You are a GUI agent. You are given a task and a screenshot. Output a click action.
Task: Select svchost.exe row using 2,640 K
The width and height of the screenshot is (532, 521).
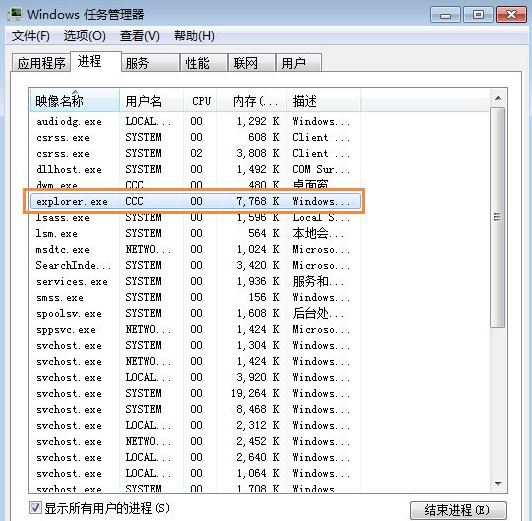(195, 457)
